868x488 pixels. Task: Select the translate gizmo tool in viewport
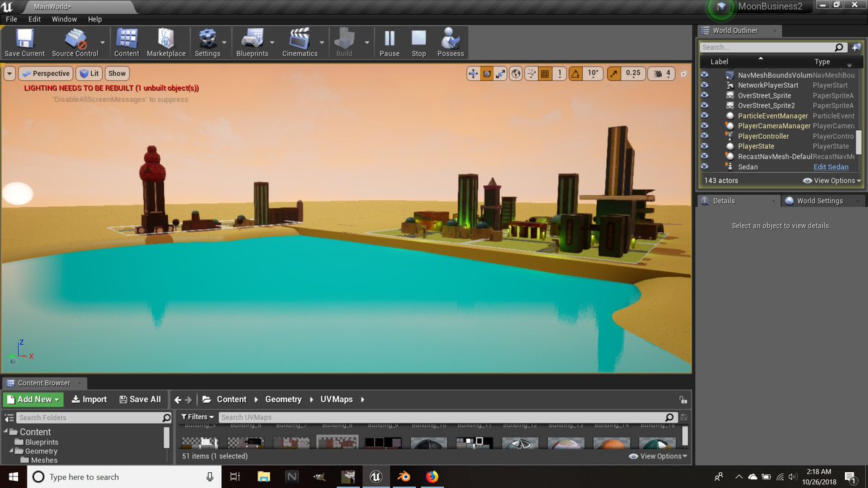[473, 74]
